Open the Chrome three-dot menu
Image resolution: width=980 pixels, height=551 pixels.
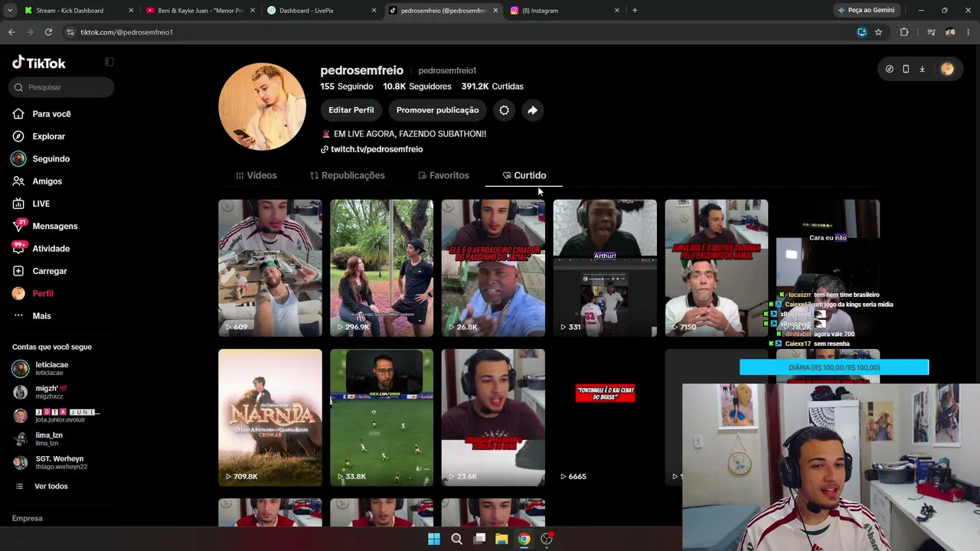point(969,32)
